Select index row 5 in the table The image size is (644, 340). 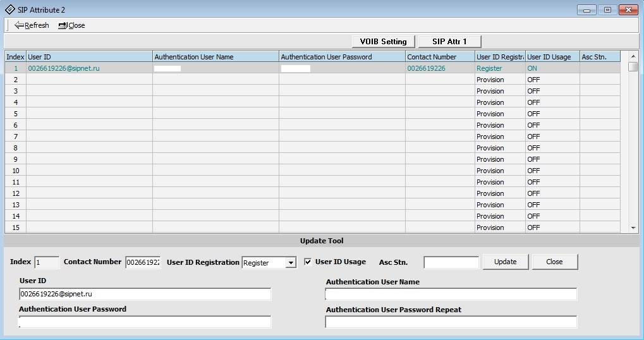tap(15, 114)
